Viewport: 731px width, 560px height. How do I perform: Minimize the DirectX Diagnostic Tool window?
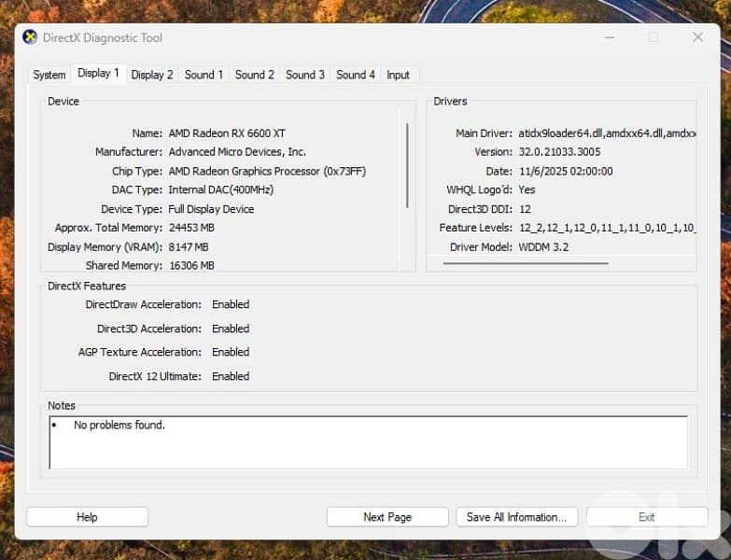tap(608, 37)
